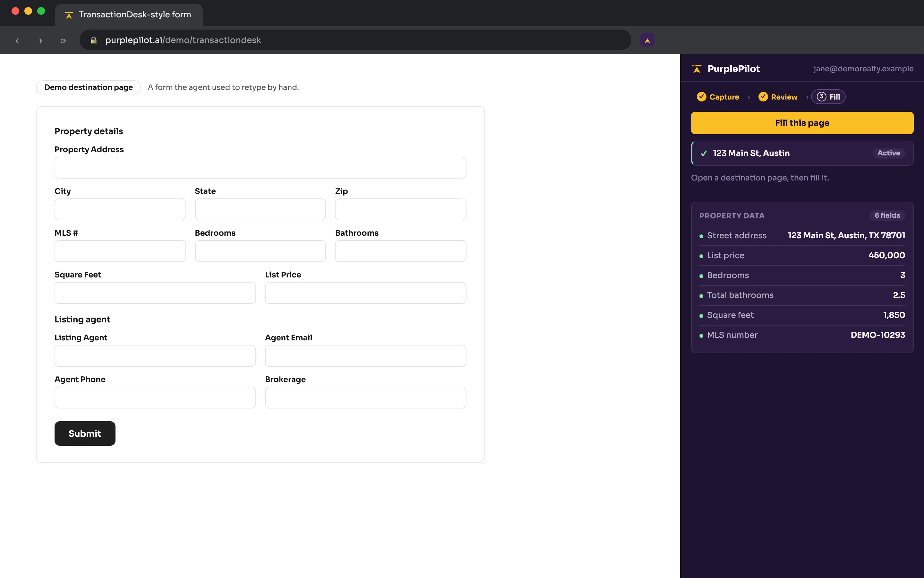
Task: Select the TransactionDesk-style form browser tab
Action: tap(129, 15)
